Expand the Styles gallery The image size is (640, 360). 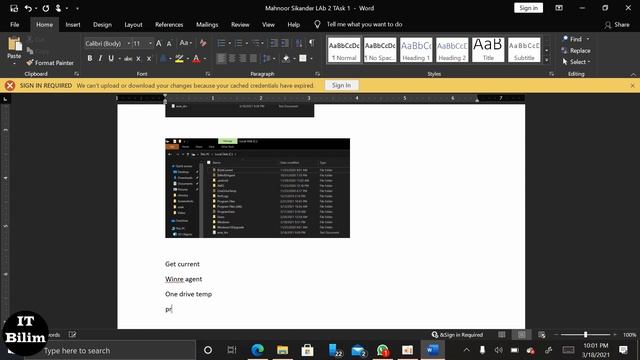(x=547, y=60)
